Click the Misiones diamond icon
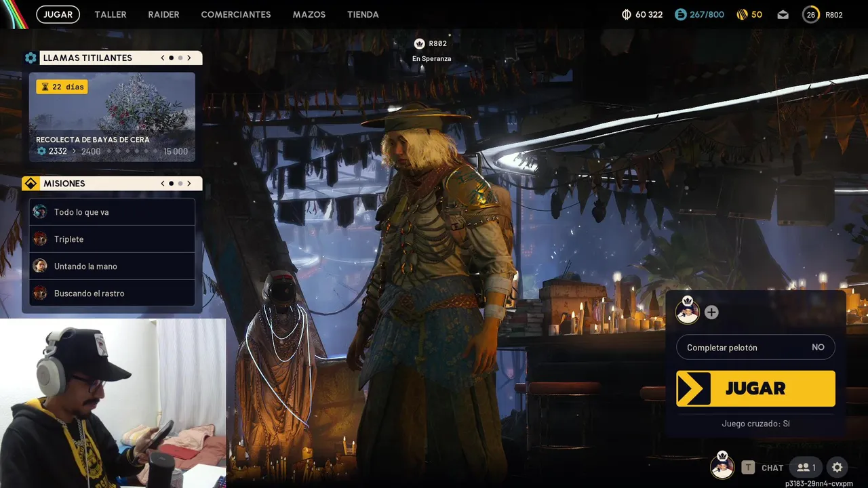Image resolution: width=868 pixels, height=488 pixels. click(x=31, y=184)
